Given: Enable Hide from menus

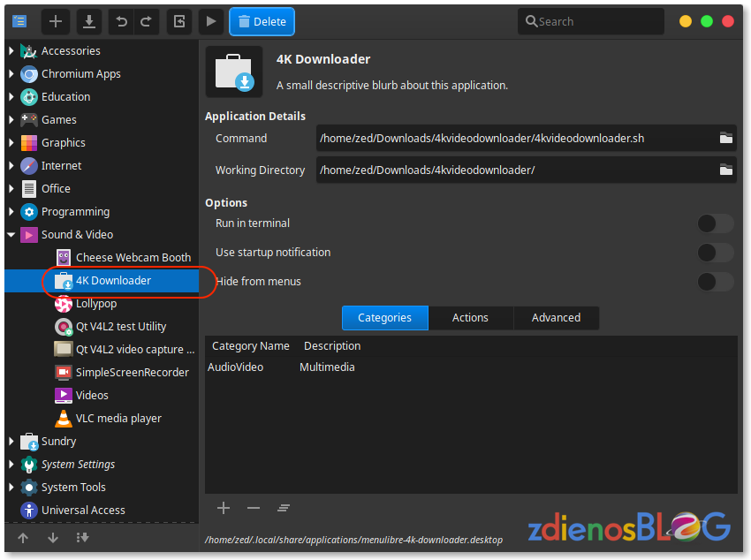Looking at the screenshot, I should [x=715, y=281].
